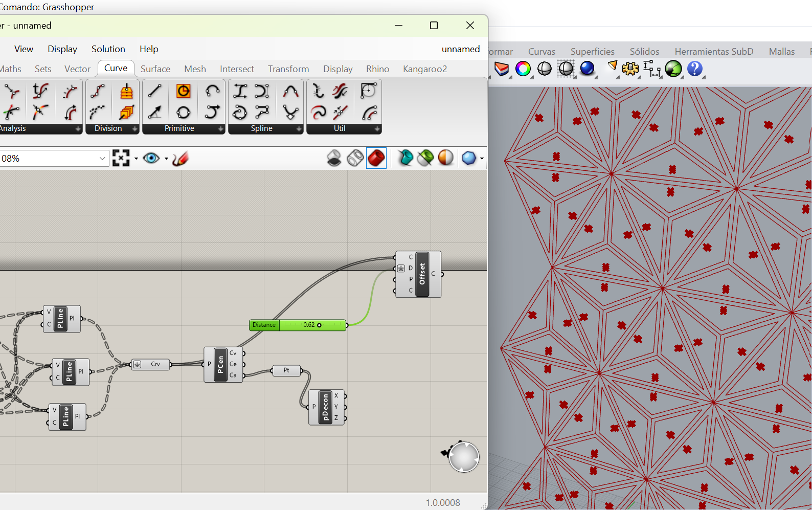Toggle wireframe preview mode icon
The image size is (812, 510).
[355, 158]
